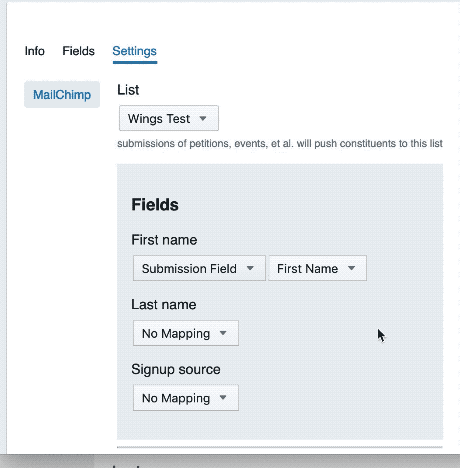
Task: Click the arrow on Submission Field selector
Action: pyautogui.click(x=250, y=268)
